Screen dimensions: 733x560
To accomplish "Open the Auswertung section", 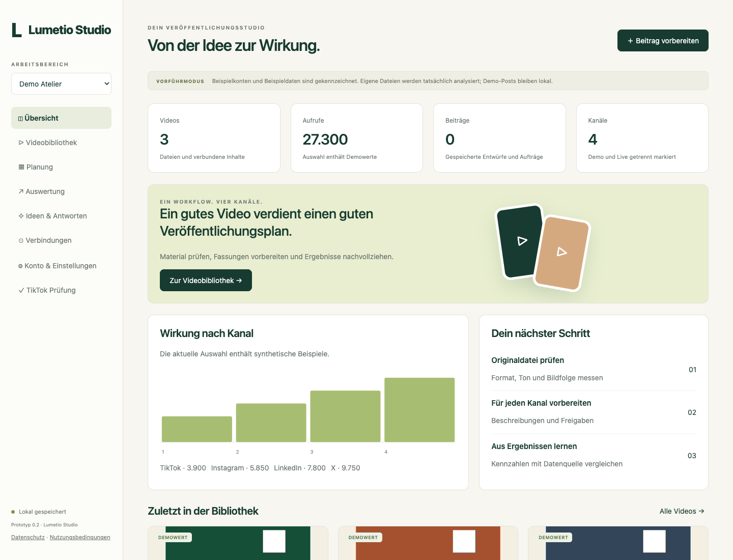I will click(x=61, y=191).
